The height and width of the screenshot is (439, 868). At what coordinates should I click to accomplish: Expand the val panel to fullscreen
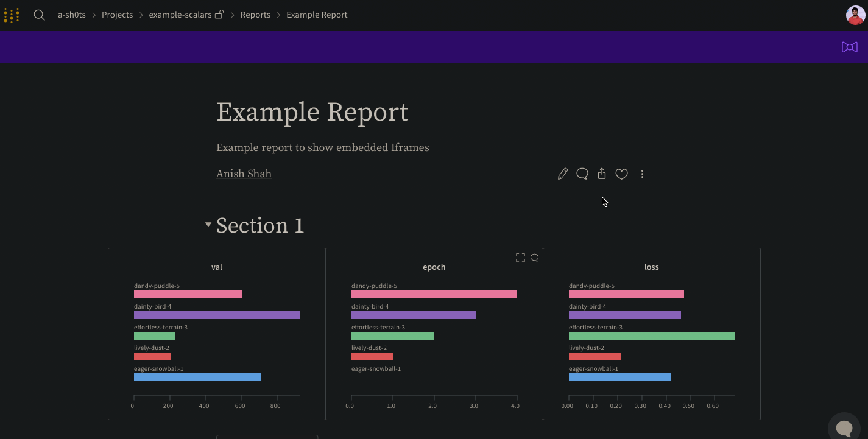point(303,257)
